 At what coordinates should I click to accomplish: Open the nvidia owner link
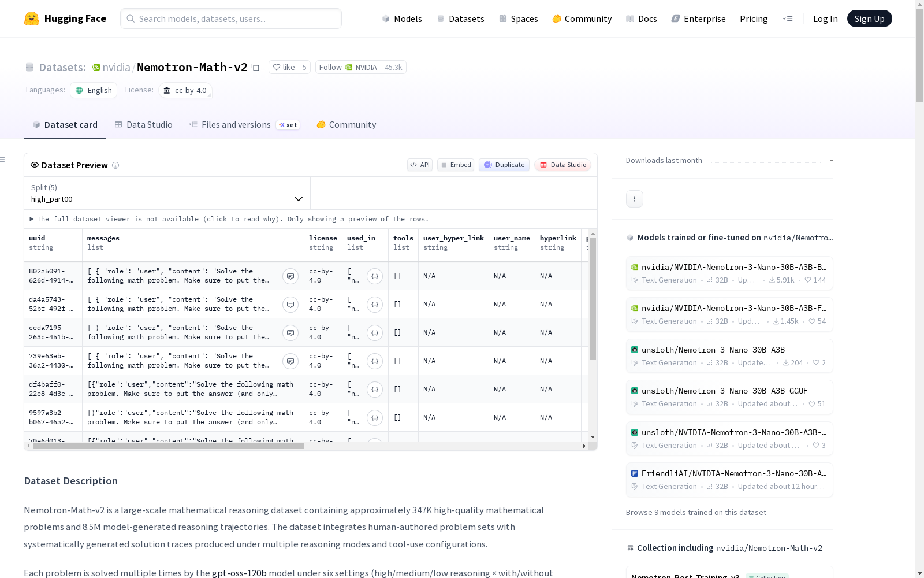click(x=117, y=67)
